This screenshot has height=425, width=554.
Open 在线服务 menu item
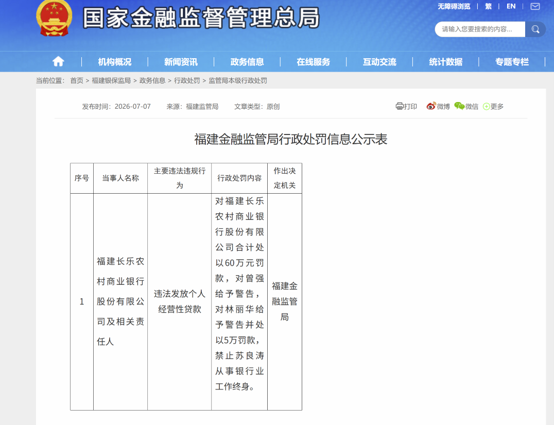click(313, 62)
